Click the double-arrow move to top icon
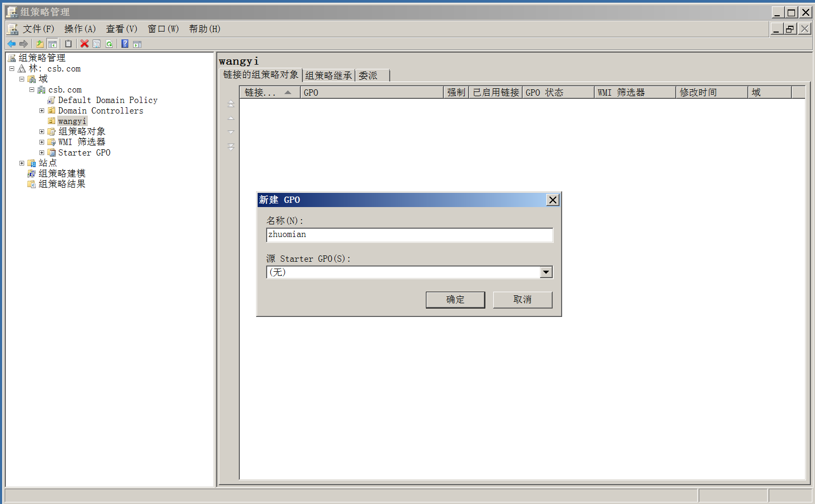The height and width of the screenshot is (504, 815). coord(231,104)
